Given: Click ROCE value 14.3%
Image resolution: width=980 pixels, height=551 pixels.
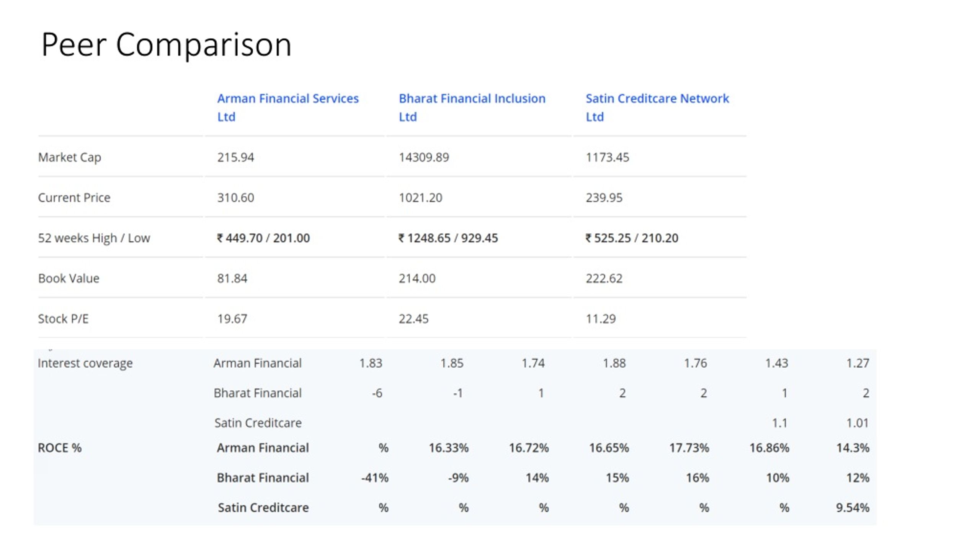Looking at the screenshot, I should 853,448.
